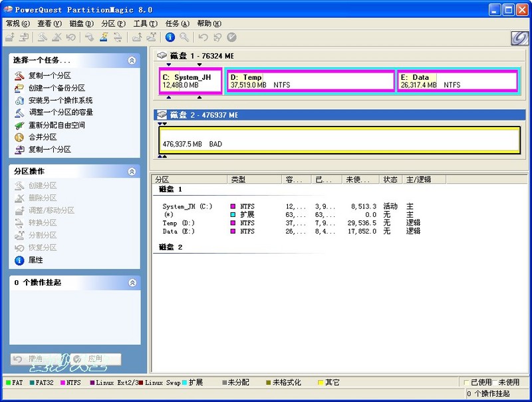Collapse the 0 个操作挂起 panel
The image size is (532, 402).
click(132, 282)
